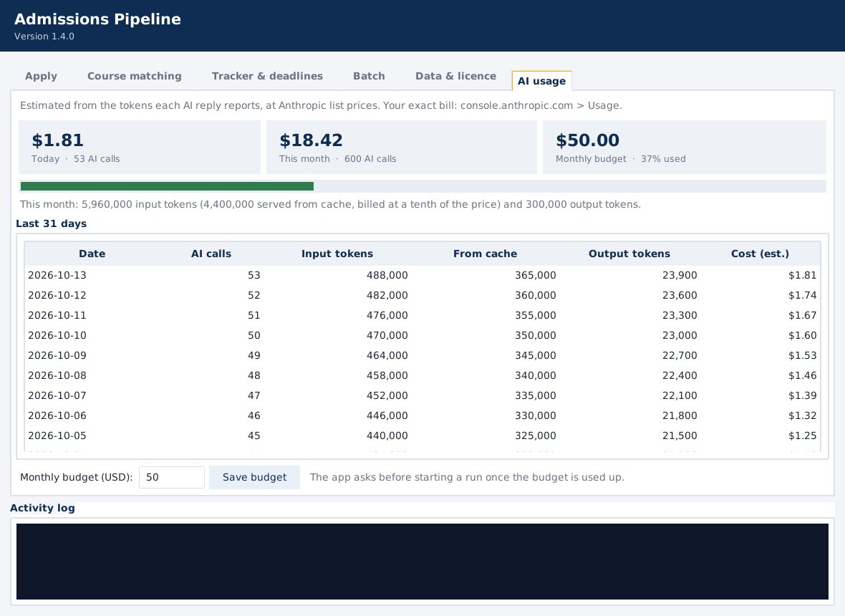This screenshot has height=616, width=845.
Task: Click the Cost (est.) column header
Action: (760, 254)
